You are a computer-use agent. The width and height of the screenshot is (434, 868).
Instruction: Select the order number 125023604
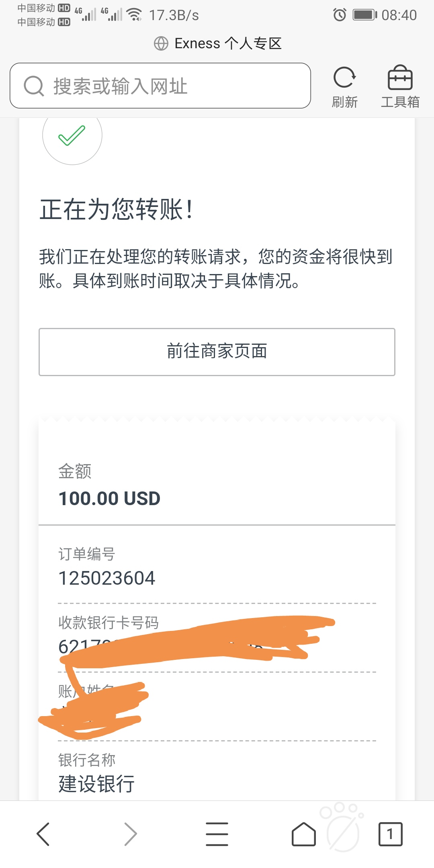click(107, 579)
